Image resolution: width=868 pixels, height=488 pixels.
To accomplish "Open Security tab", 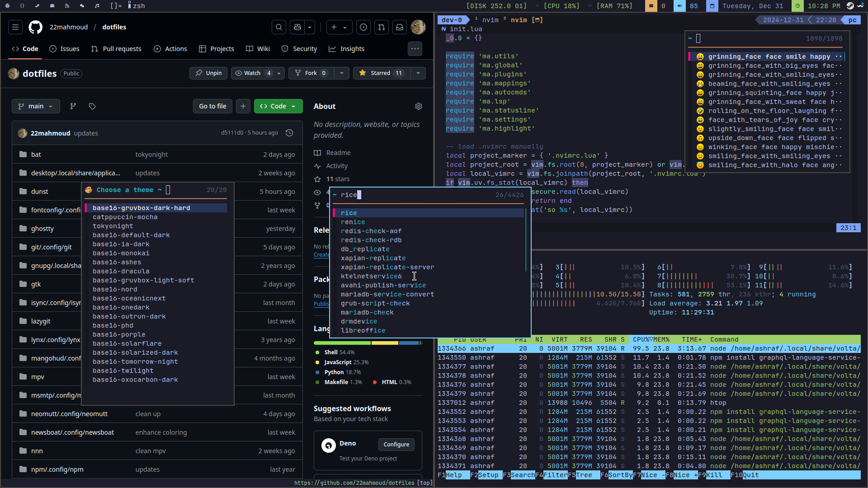I will coord(299,49).
